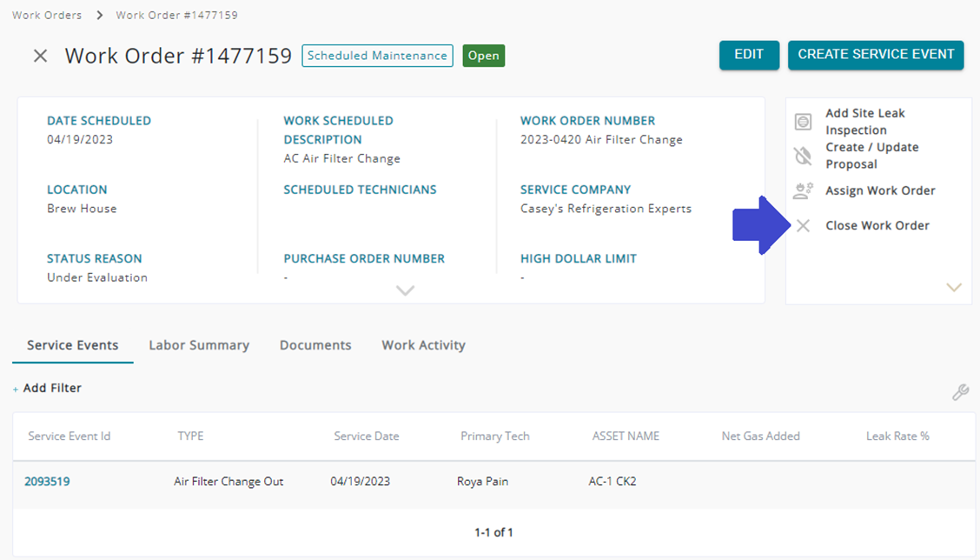Sort by Service Event Id column

[x=70, y=437]
